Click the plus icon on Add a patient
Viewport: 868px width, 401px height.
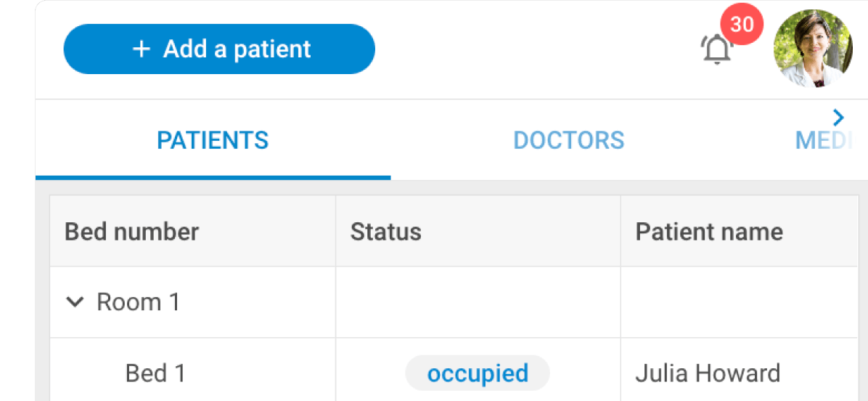(142, 49)
